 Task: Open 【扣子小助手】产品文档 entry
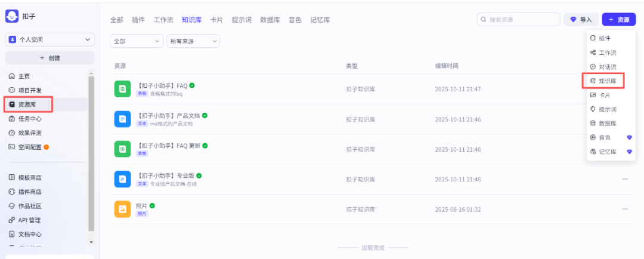tap(168, 116)
